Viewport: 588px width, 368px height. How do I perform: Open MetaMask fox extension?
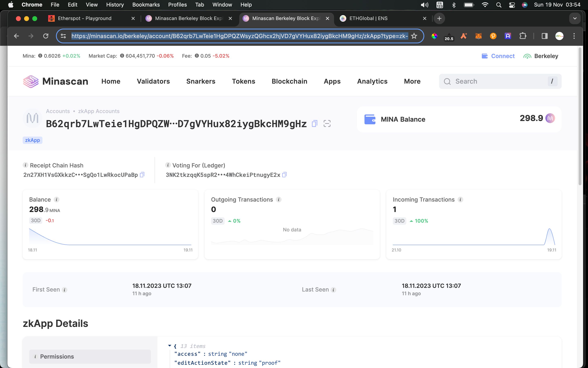point(478,36)
